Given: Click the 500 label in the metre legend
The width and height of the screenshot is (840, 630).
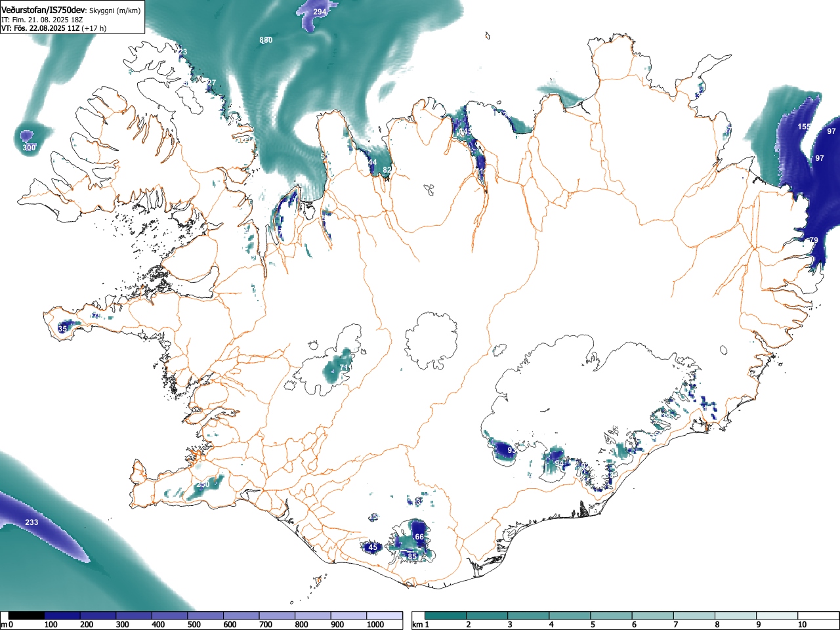Looking at the screenshot, I should (194, 625).
